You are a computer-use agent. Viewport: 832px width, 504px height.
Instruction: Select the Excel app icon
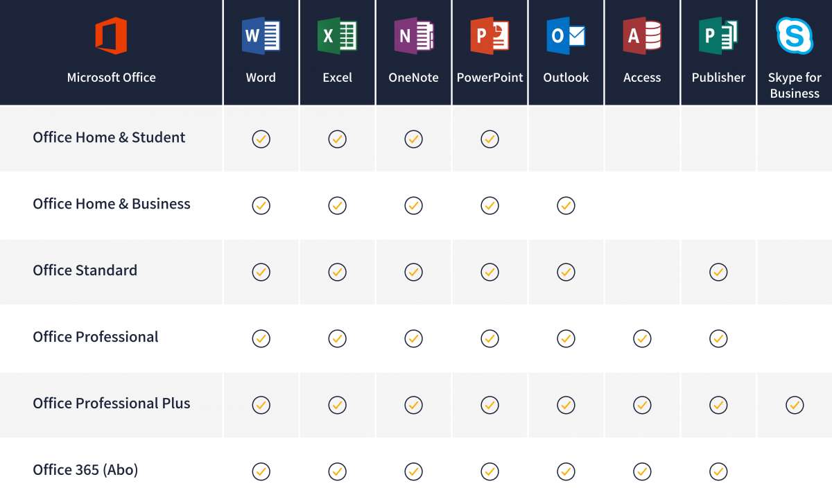tap(337, 37)
